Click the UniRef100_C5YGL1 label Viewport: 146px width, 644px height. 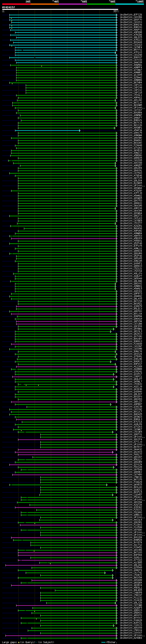pos(131,95)
